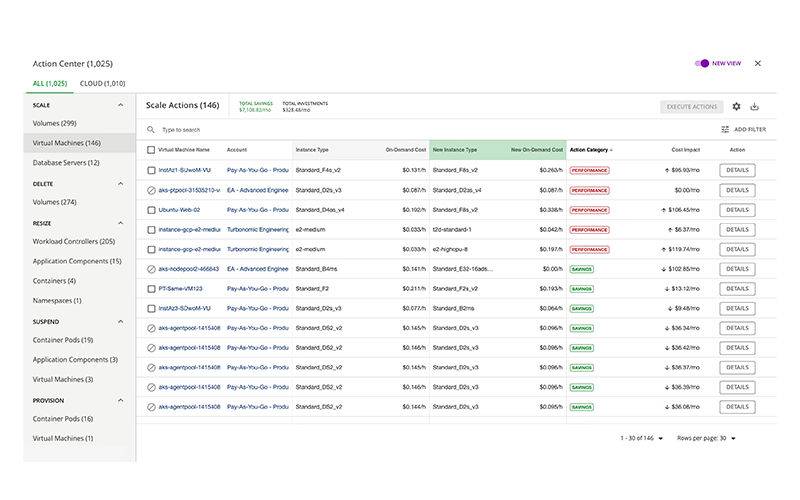Click the sort arrow on Action Category

pos(612,150)
